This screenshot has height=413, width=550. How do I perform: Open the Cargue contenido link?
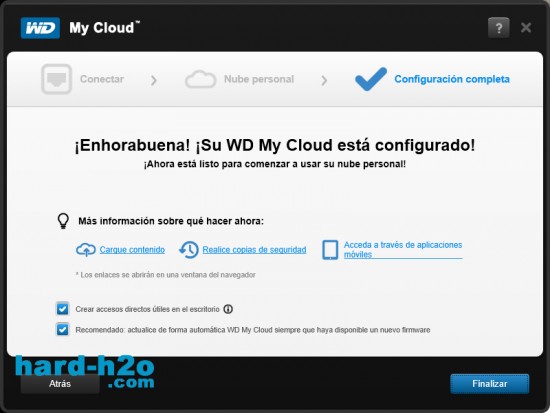tap(132, 250)
